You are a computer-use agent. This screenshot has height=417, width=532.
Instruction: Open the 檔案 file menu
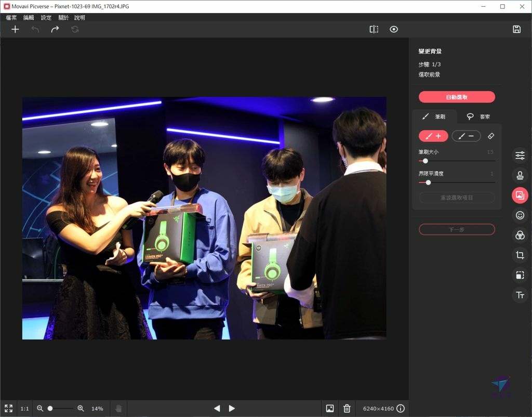tap(11, 18)
